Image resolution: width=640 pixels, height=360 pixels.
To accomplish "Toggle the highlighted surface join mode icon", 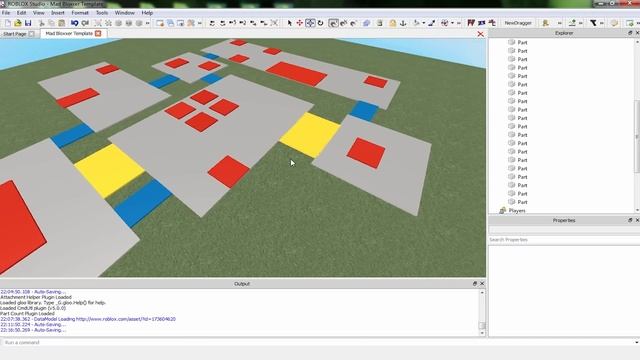I will pos(333,23).
